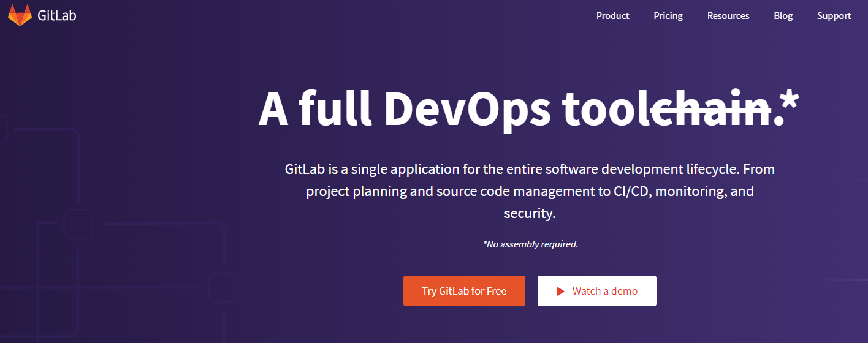Click the Watch a demo button
Screen dimensions: 868x343
click(x=597, y=291)
